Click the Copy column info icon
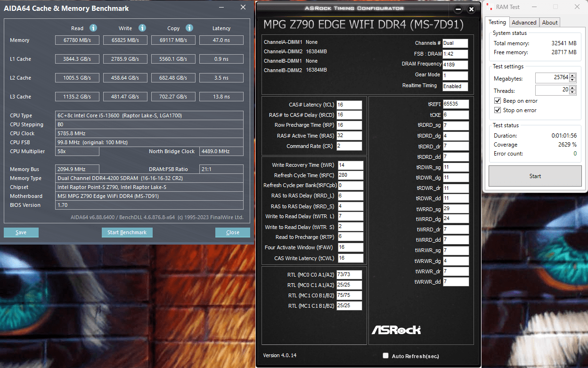This screenshot has width=588, height=368. click(x=189, y=28)
